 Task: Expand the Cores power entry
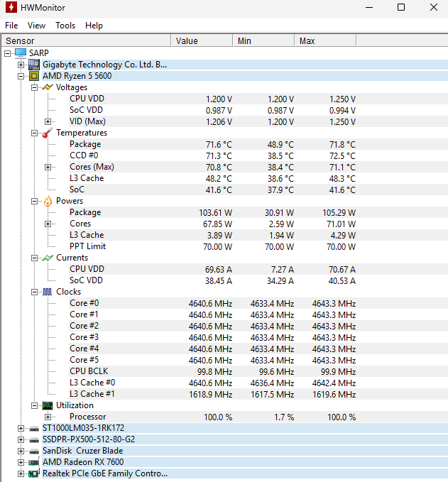(x=48, y=224)
